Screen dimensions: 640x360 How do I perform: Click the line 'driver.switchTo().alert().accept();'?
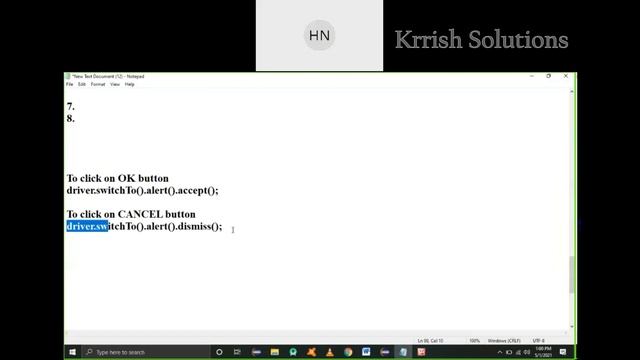(x=142, y=191)
